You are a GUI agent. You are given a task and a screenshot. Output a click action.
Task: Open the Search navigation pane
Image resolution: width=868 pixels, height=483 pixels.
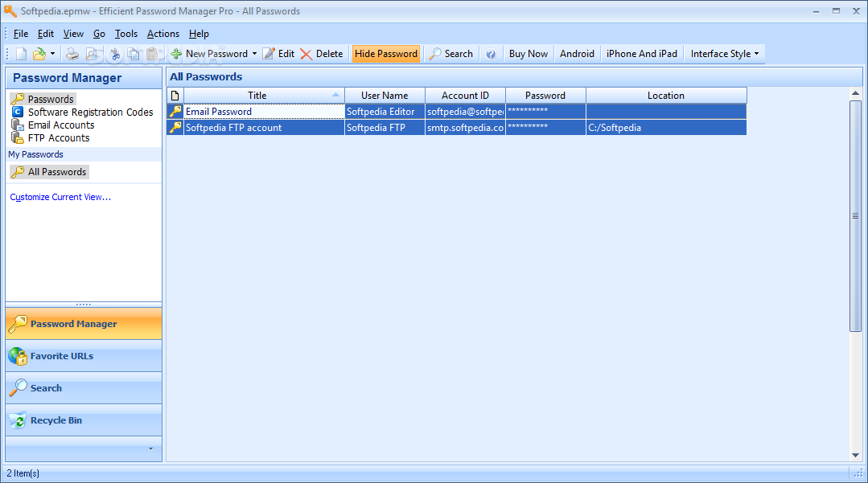84,388
